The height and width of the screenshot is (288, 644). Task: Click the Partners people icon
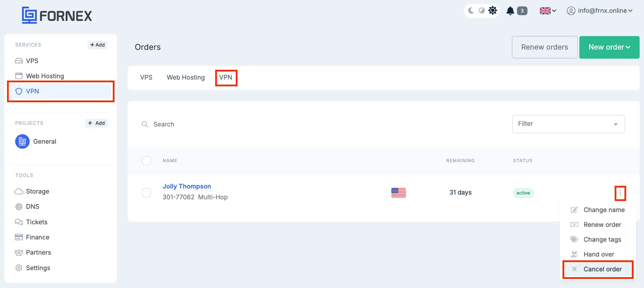[19, 252]
